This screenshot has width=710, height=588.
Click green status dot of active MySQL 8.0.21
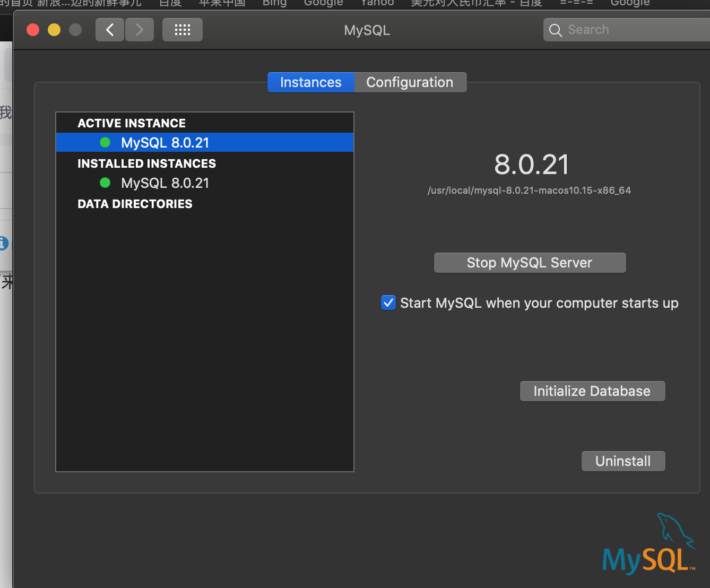click(x=105, y=142)
